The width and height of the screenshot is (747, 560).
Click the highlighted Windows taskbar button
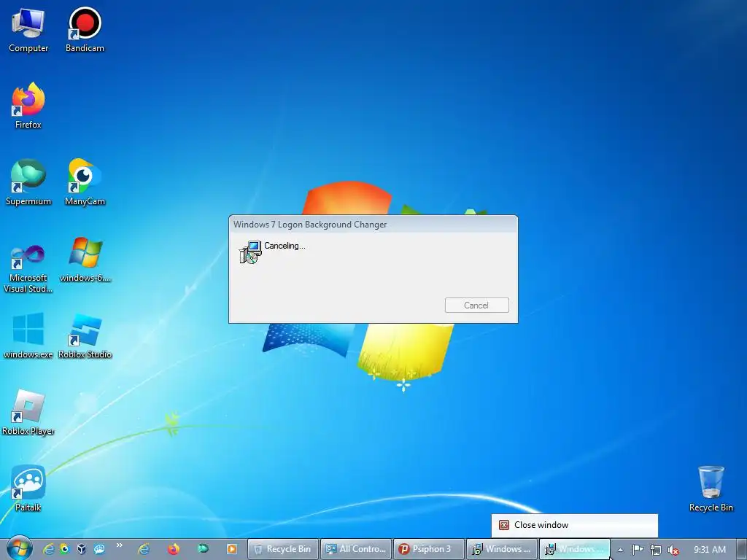point(575,549)
